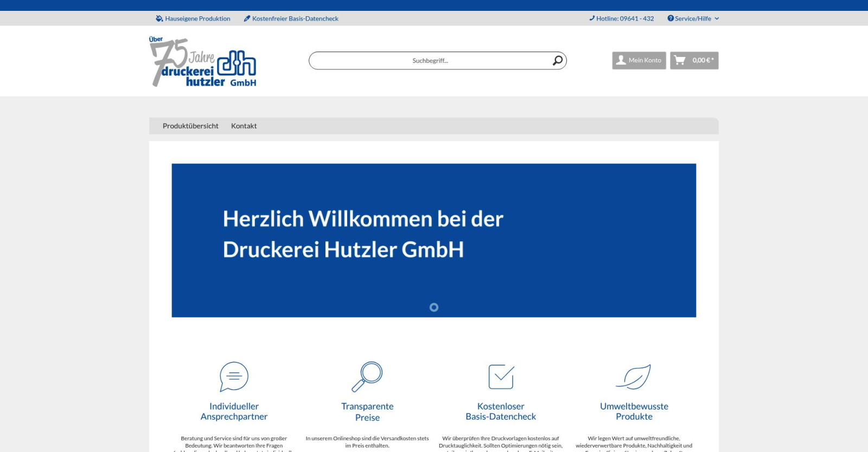
Task: Click the question mark Service/Hilfe icon
Action: pyautogui.click(x=671, y=18)
